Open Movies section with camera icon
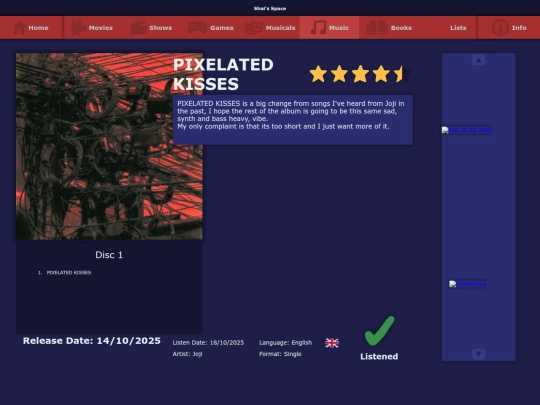This screenshot has width=540, height=405. coord(78,28)
